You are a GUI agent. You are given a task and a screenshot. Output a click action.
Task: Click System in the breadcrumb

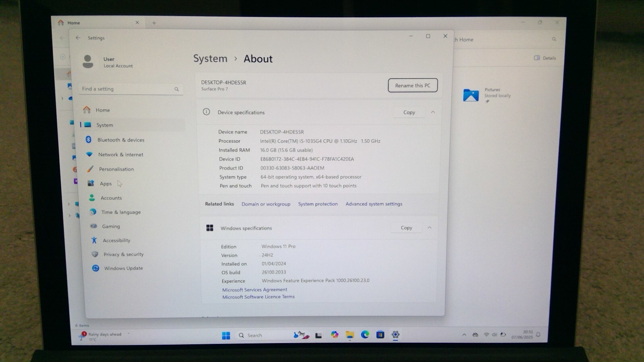click(x=210, y=59)
